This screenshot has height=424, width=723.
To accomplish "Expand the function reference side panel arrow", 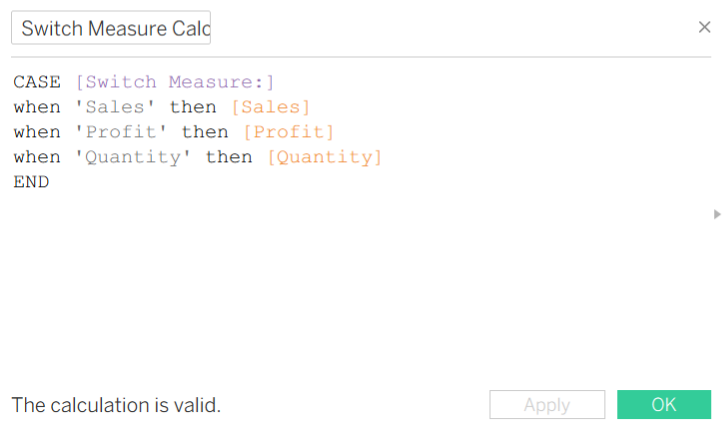I will (716, 214).
